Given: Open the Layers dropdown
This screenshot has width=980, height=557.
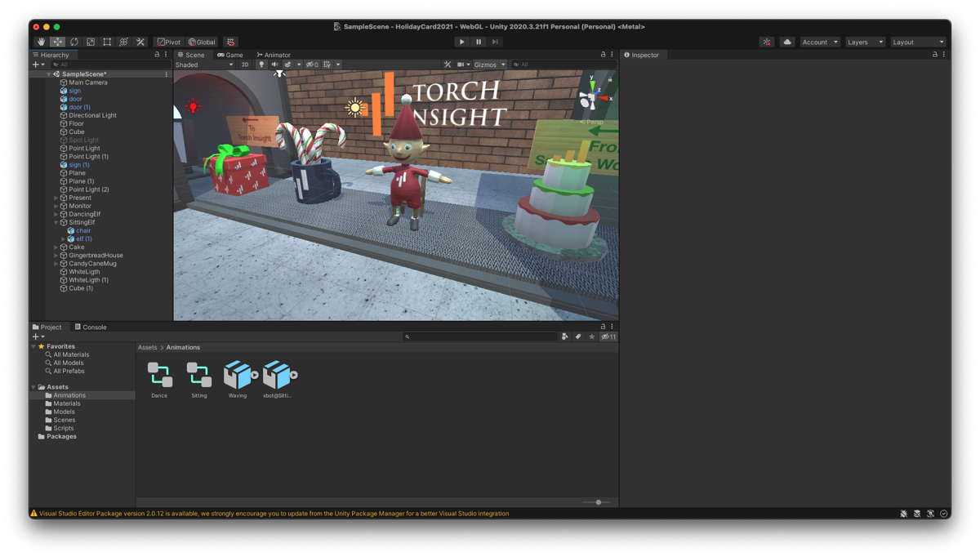Looking at the screenshot, I should click(x=865, y=41).
